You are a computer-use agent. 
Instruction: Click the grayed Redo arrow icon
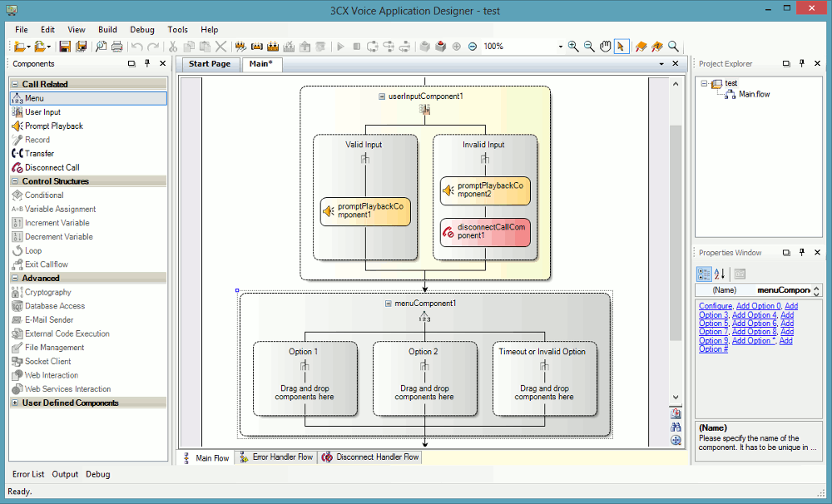click(x=153, y=47)
